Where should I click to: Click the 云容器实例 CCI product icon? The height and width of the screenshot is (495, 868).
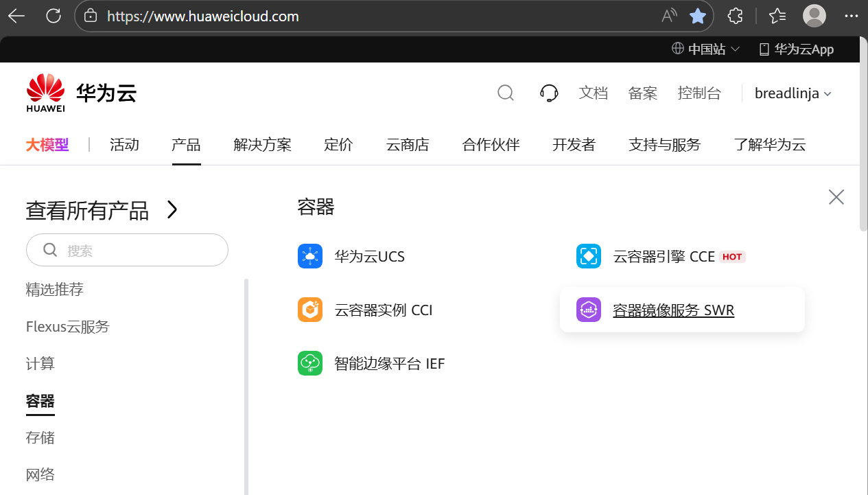[310, 310]
